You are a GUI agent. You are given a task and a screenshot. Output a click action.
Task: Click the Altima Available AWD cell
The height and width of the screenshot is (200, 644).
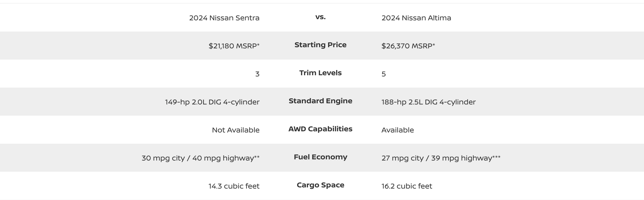point(398,130)
